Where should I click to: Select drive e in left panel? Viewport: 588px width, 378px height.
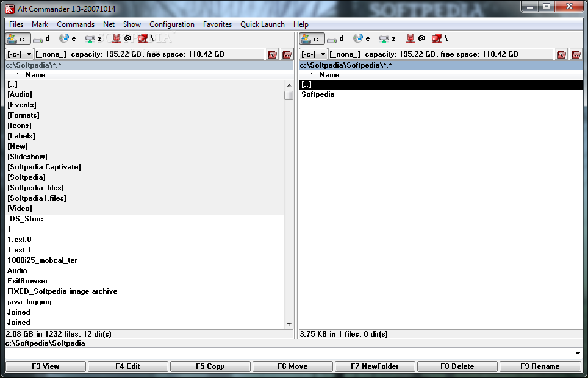coord(68,38)
